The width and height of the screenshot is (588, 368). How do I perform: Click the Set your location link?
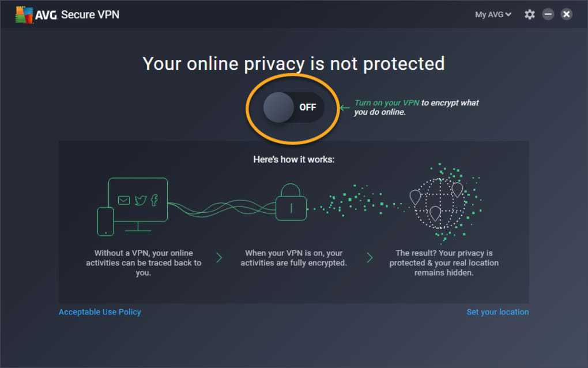497,312
